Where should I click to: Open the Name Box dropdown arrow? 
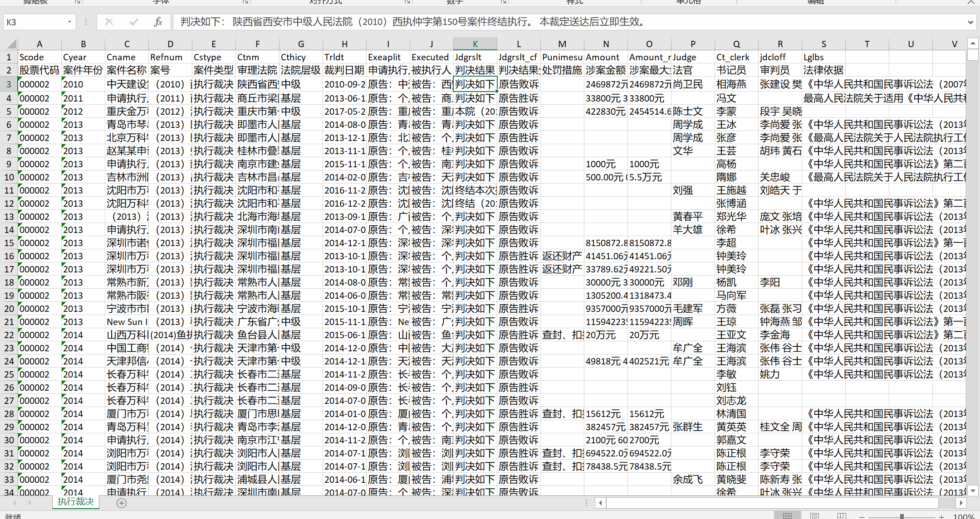click(x=69, y=22)
